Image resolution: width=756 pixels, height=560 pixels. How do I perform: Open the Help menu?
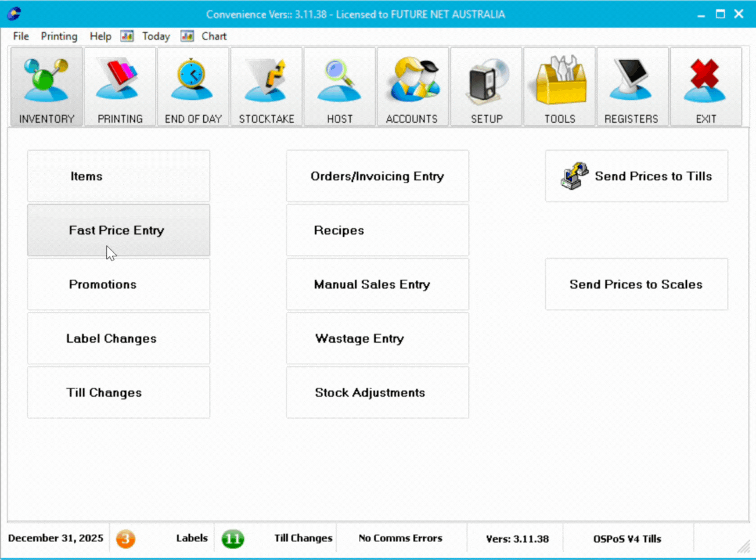[100, 36]
